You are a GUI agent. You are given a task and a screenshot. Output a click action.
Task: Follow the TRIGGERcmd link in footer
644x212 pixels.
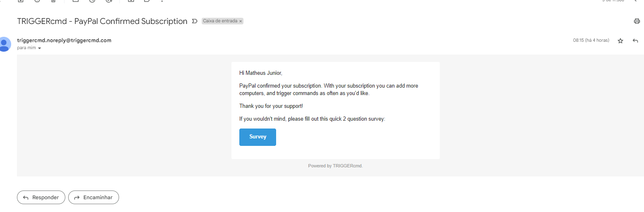coord(347,166)
